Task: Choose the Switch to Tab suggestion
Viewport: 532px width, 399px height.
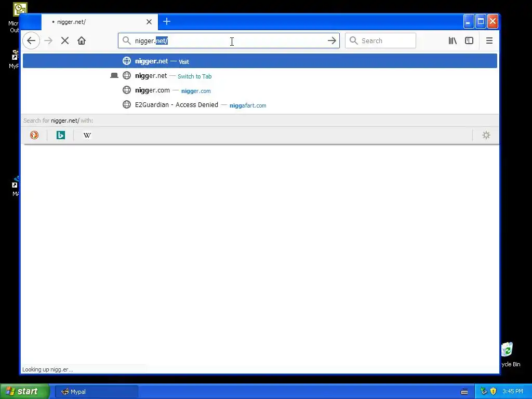Action: pos(260,76)
